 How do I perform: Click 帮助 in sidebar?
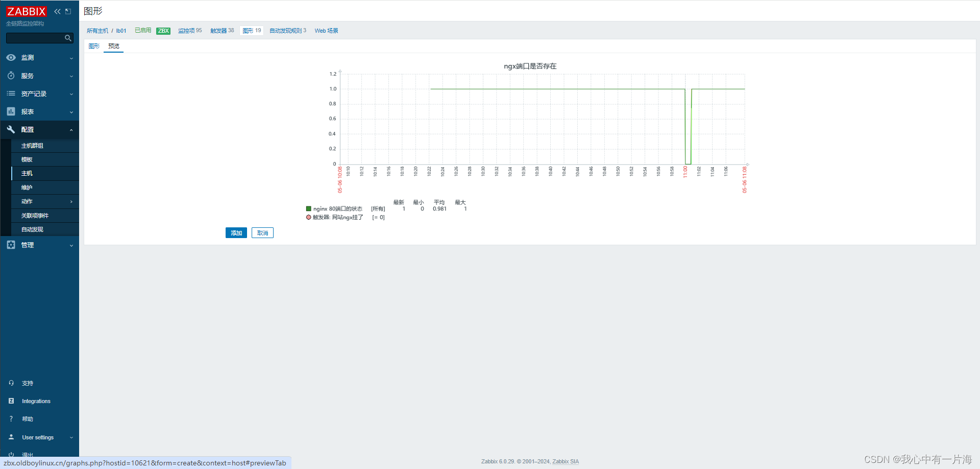(x=28, y=419)
